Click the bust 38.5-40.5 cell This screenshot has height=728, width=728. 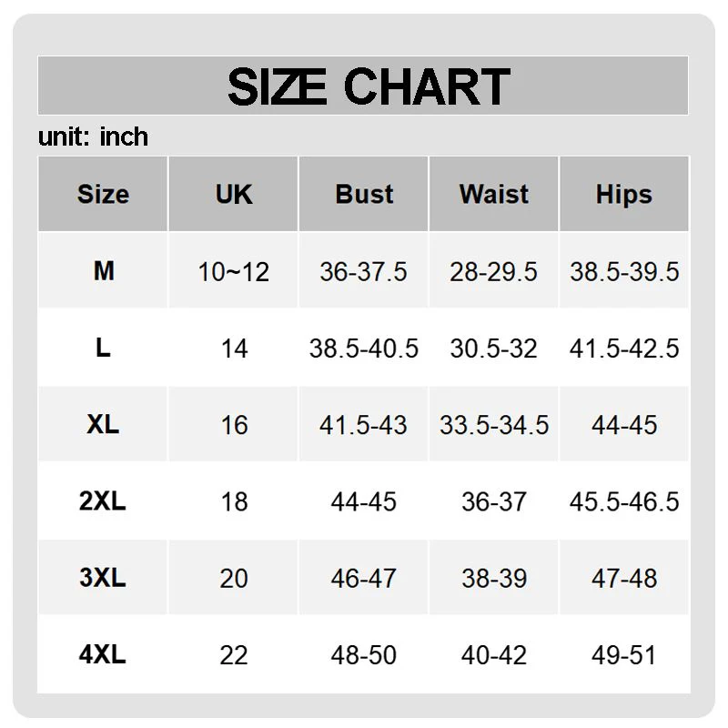click(364, 349)
